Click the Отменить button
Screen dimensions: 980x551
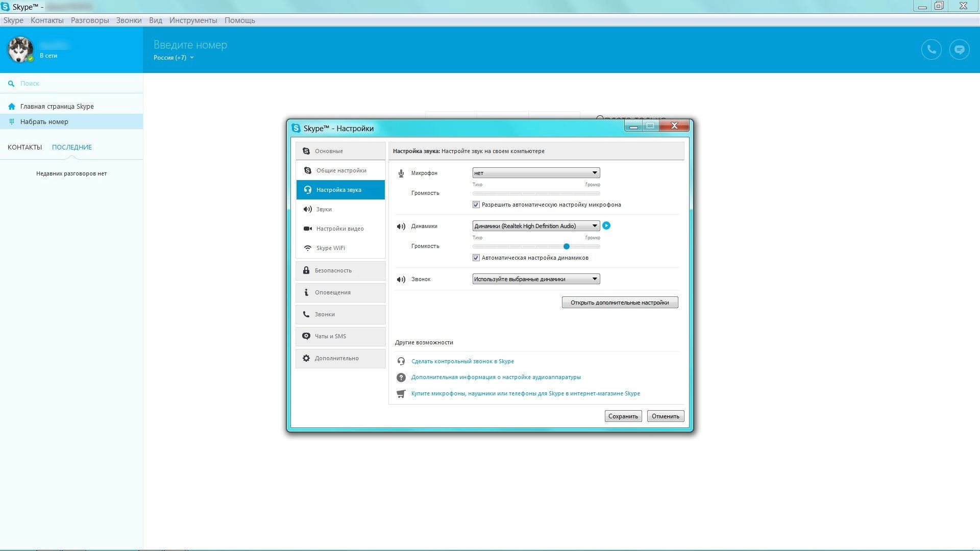666,416
